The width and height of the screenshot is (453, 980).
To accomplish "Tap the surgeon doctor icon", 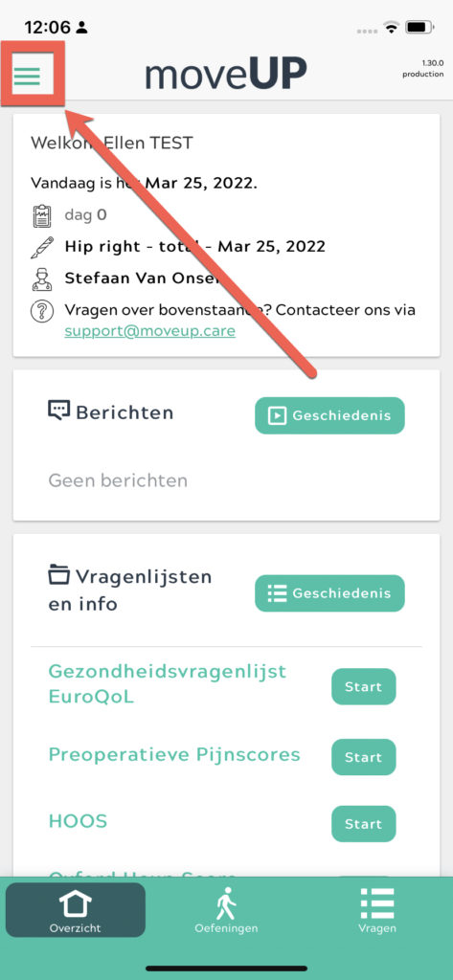I will (42, 278).
